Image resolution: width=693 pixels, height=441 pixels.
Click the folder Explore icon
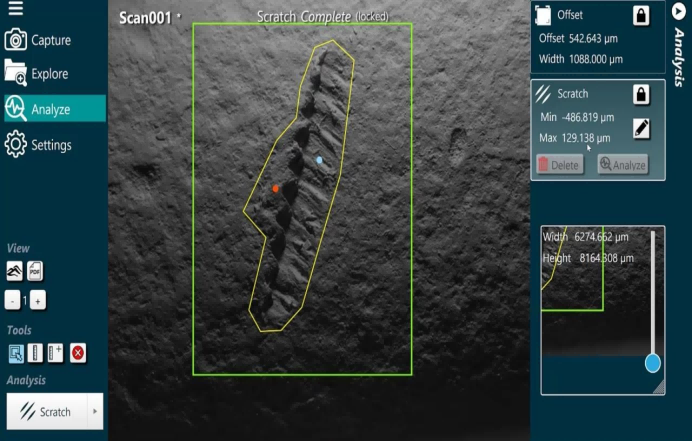[x=15, y=72]
